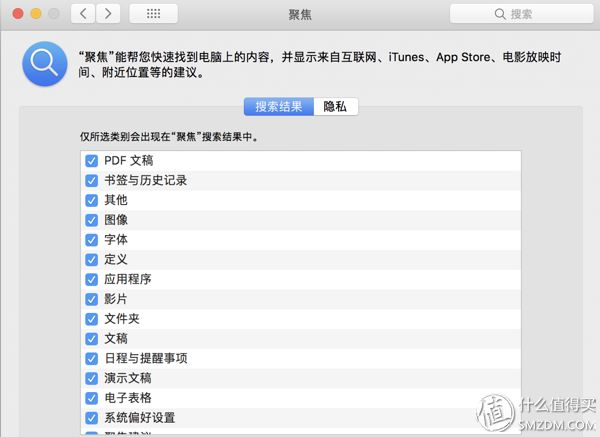Select the 演示文稿 row label
600x437 pixels.
pyautogui.click(x=128, y=378)
